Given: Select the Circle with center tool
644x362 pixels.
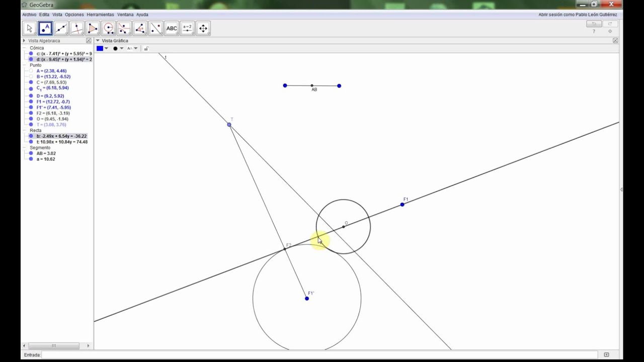Looking at the screenshot, I should pyautogui.click(x=109, y=28).
